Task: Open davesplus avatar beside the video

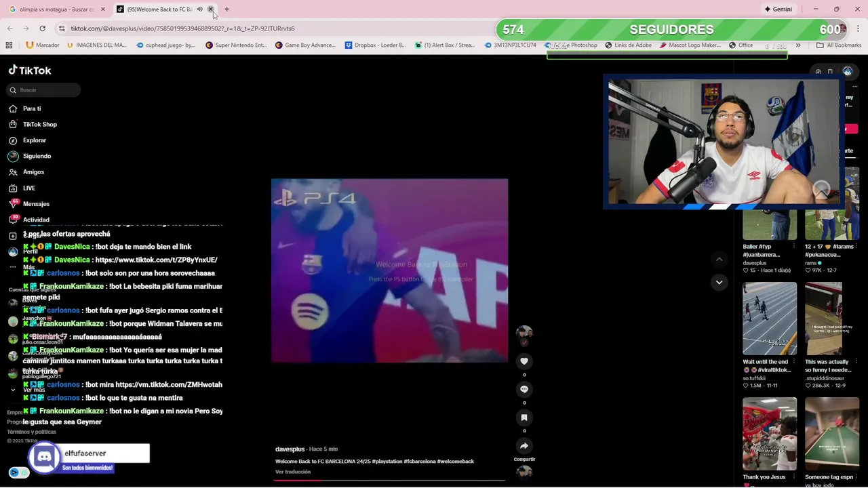Action: 524,333
